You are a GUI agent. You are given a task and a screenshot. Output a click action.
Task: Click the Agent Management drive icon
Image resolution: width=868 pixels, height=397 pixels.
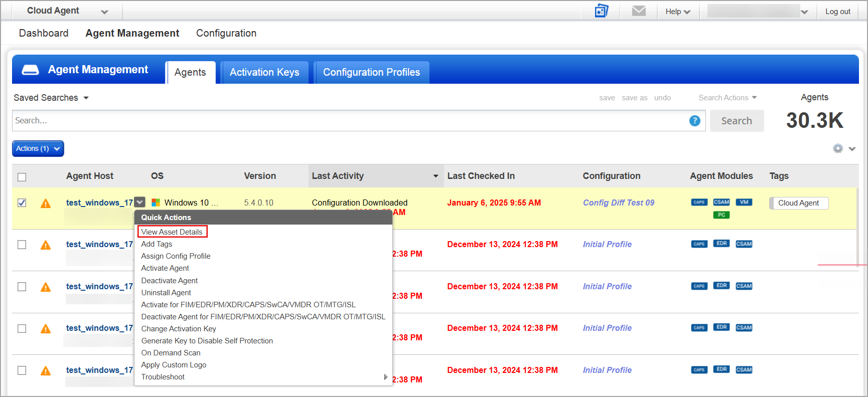click(x=31, y=70)
